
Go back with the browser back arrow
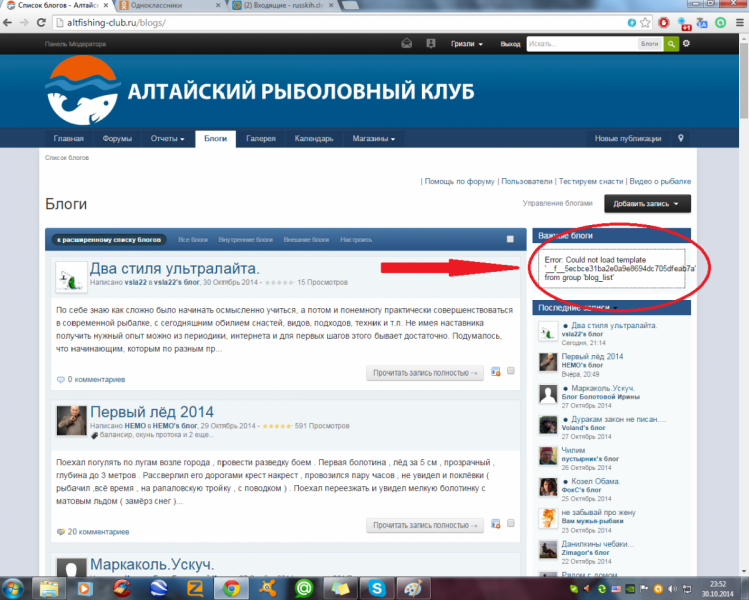coord(8,22)
